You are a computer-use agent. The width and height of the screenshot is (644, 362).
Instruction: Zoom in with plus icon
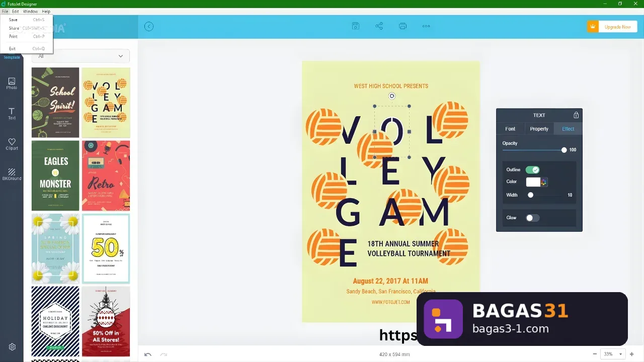coord(632,354)
